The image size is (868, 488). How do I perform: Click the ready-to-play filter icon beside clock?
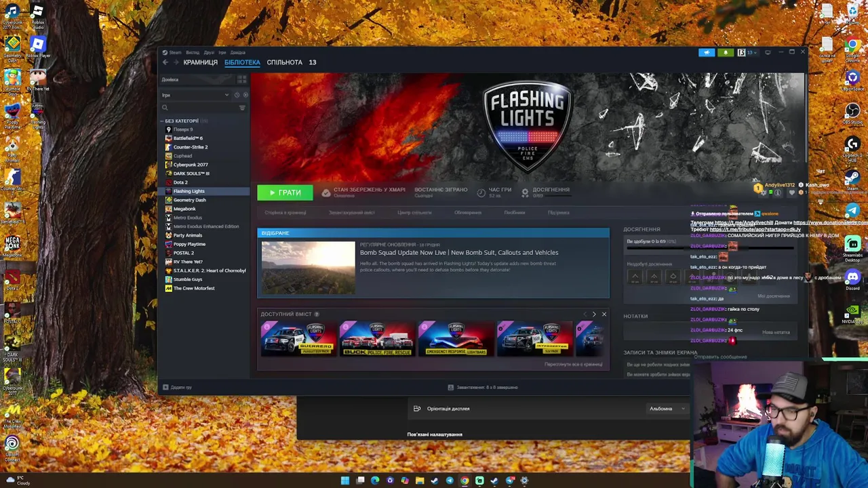(x=245, y=95)
